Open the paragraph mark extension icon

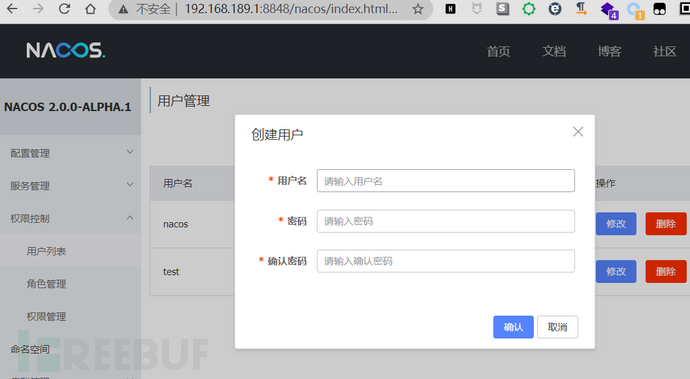(x=581, y=9)
